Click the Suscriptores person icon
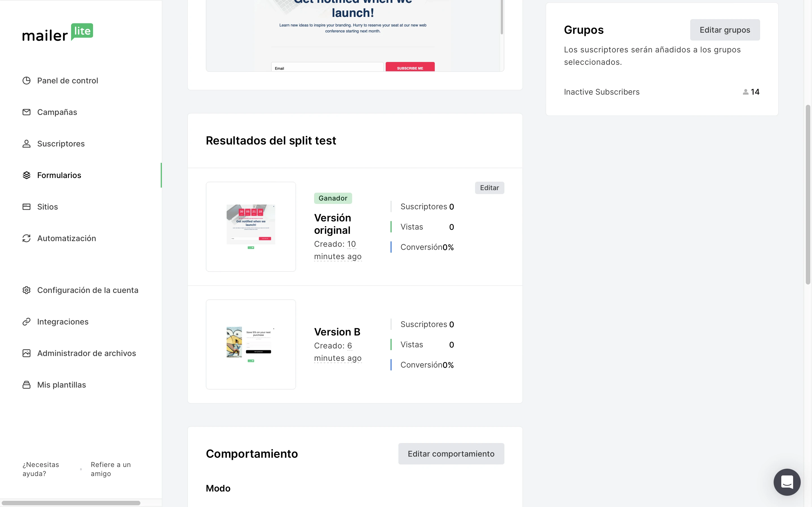This screenshot has height=507, width=812. pyautogui.click(x=27, y=144)
